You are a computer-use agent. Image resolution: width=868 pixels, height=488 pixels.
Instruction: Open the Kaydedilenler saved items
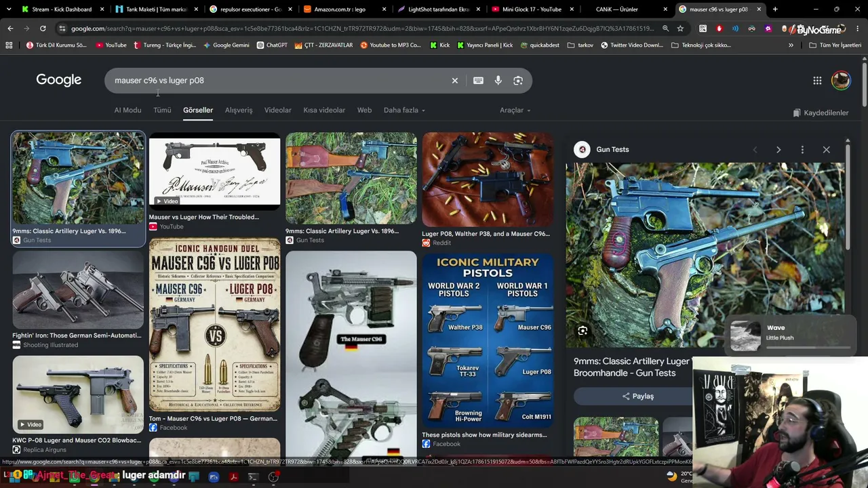(x=821, y=113)
